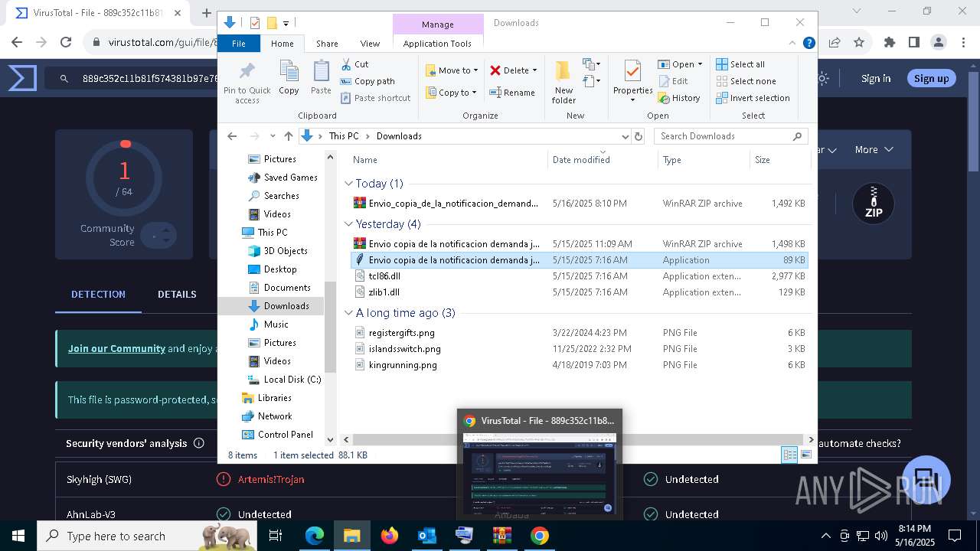Collapse A long time ago group
The image size is (980, 551).
tap(349, 313)
